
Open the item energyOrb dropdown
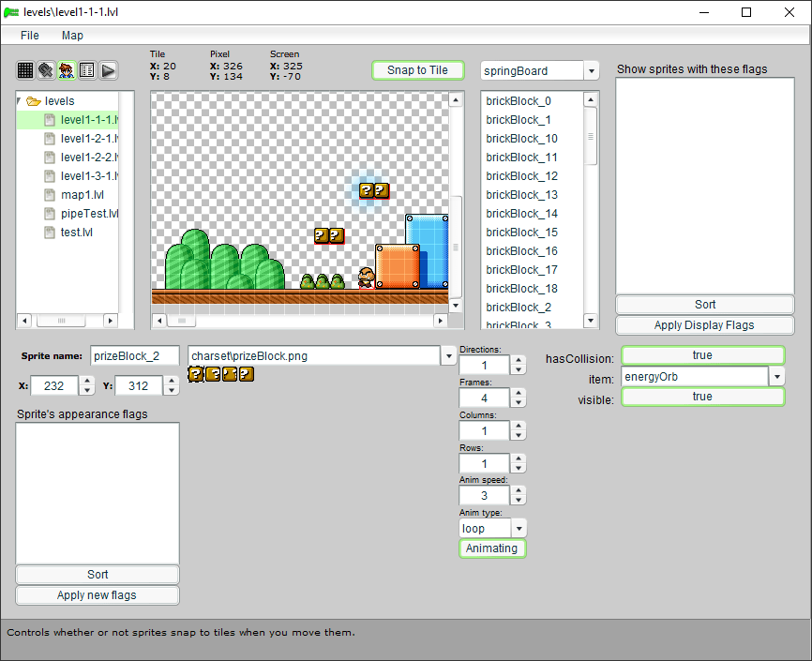tap(776, 377)
